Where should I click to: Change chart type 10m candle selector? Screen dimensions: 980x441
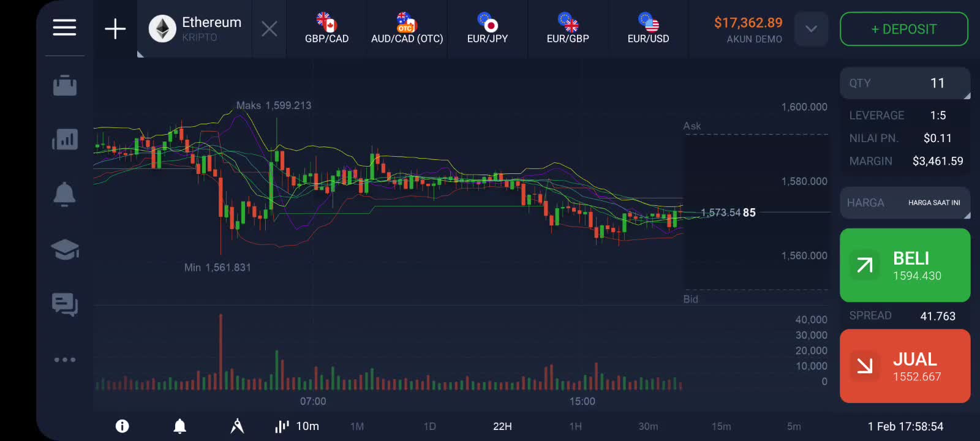click(x=297, y=426)
